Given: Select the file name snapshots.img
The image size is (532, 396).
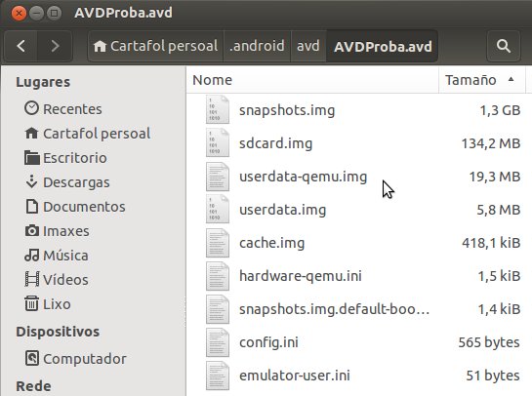Looking at the screenshot, I should tap(287, 110).
